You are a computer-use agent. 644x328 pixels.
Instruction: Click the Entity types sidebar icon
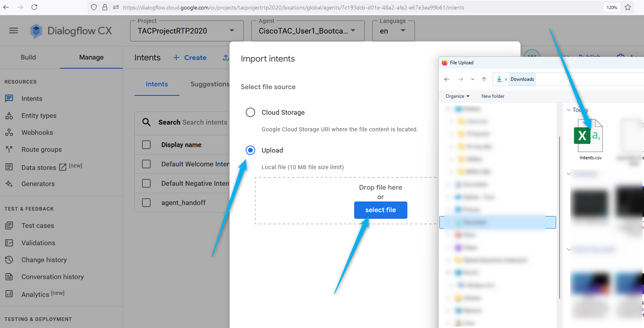point(9,116)
